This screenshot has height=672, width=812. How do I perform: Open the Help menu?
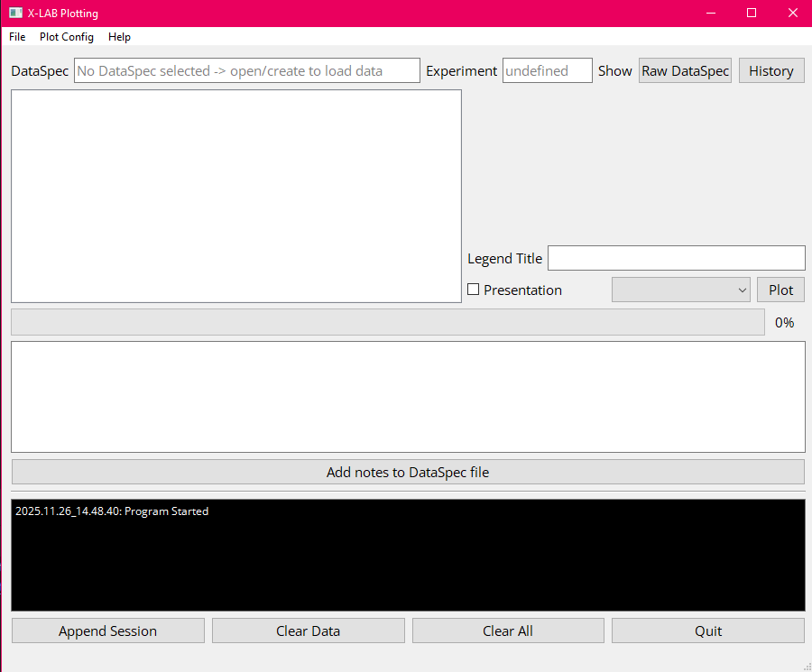pyautogui.click(x=119, y=37)
